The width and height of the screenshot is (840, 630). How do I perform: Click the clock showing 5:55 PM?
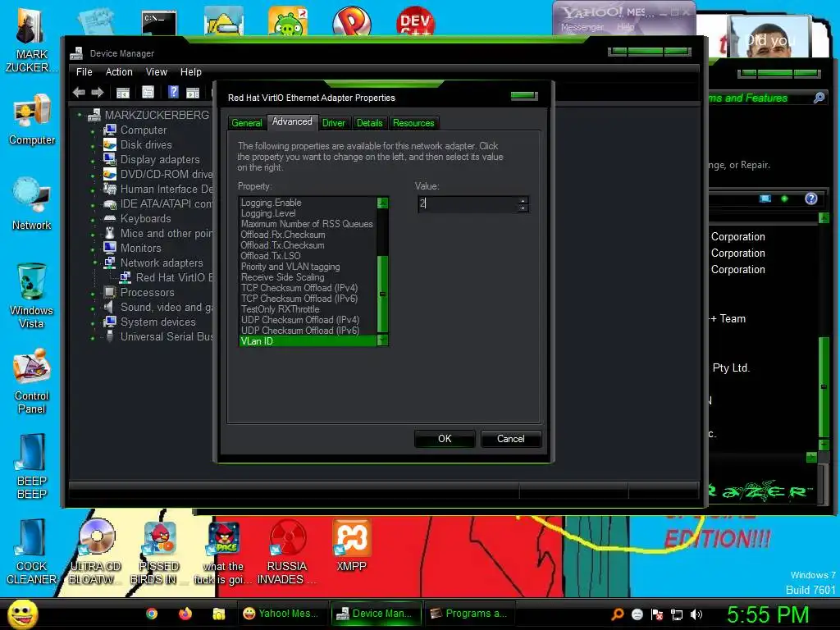768,614
